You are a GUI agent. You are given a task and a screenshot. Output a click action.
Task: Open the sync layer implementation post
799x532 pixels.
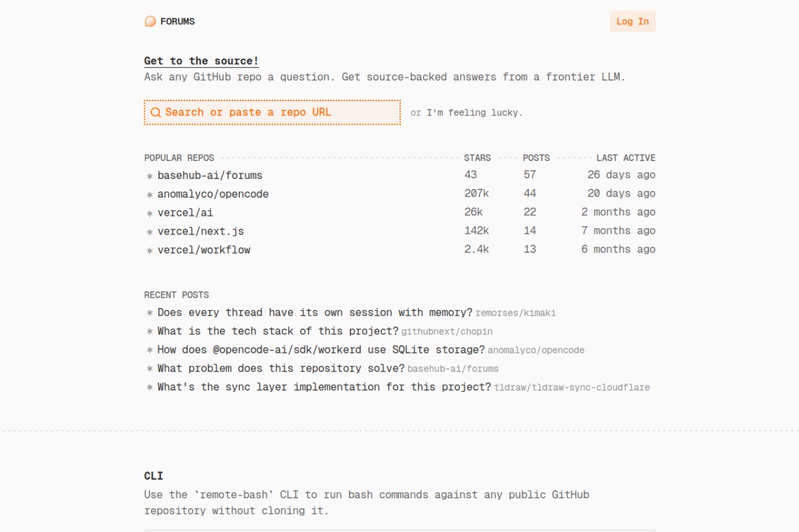coord(324,387)
